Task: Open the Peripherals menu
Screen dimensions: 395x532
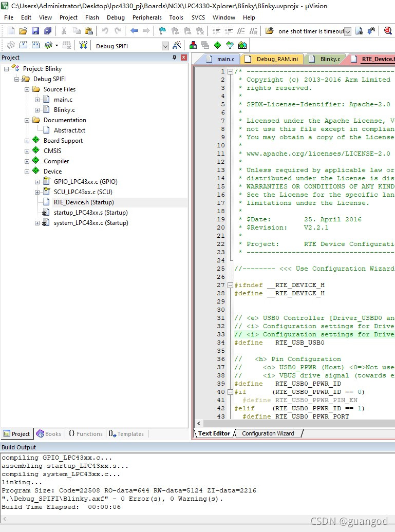Action: tap(147, 17)
